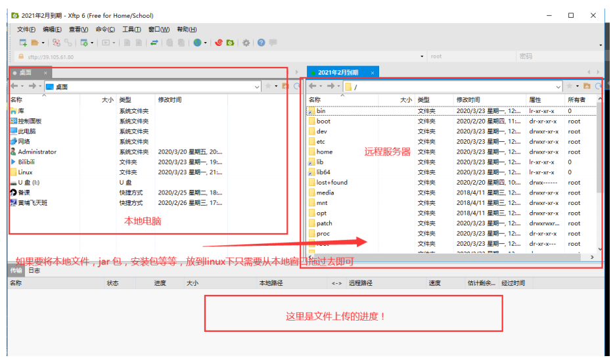Open the 工具(T) menu
Viewport: 615px width, 364px height.
131,30
